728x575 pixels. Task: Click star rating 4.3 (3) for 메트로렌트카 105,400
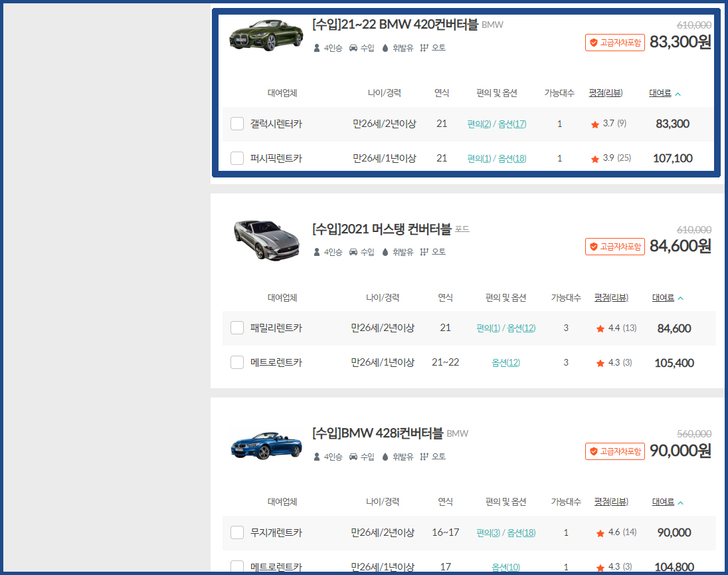[x=614, y=362]
